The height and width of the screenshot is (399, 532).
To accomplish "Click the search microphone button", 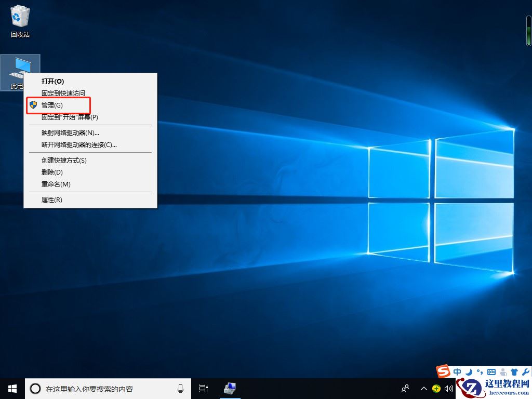I will [180, 388].
